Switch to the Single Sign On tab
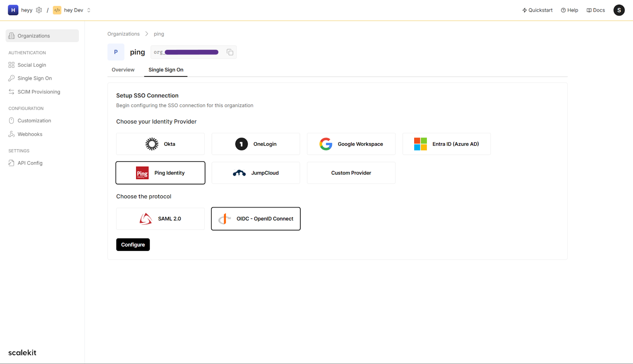Image resolution: width=633 pixels, height=364 pixels. 166,70
